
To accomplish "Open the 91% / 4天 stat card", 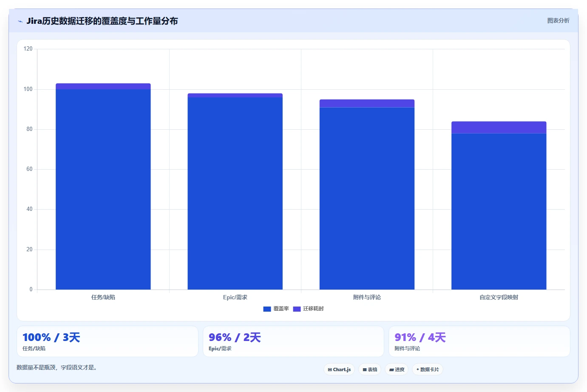I will (479, 341).
